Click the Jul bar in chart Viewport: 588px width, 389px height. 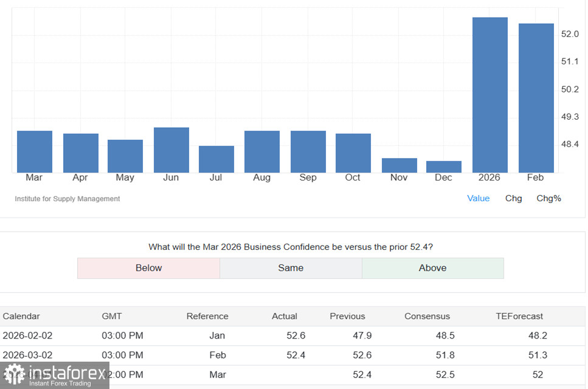[x=216, y=159]
